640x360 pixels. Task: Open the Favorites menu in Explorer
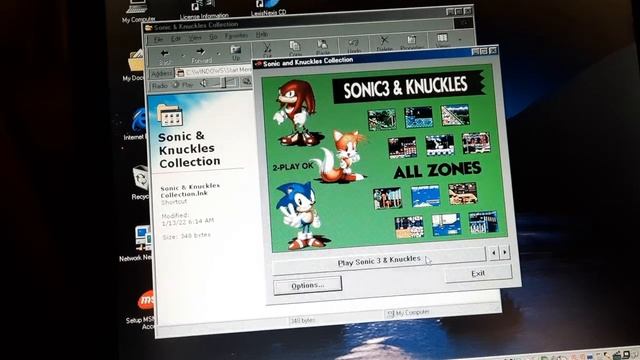tap(236, 36)
